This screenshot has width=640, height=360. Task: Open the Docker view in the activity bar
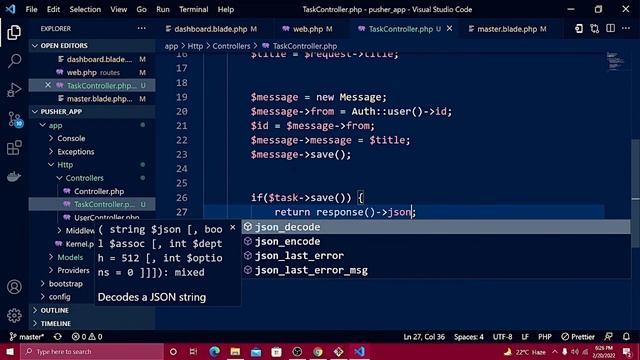14,177
